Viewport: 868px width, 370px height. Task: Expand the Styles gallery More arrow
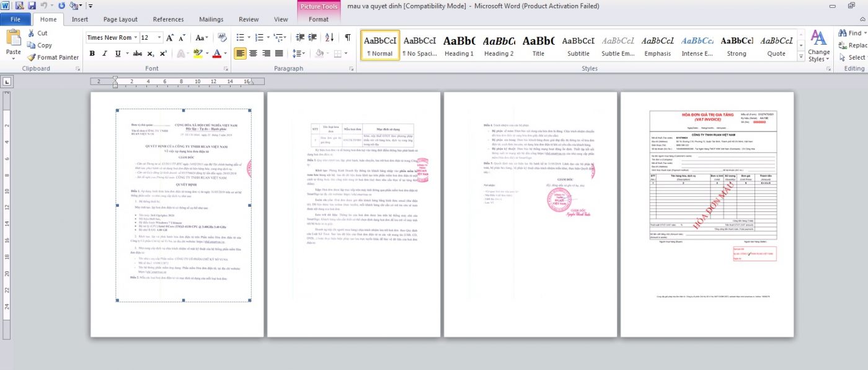[x=800, y=57]
